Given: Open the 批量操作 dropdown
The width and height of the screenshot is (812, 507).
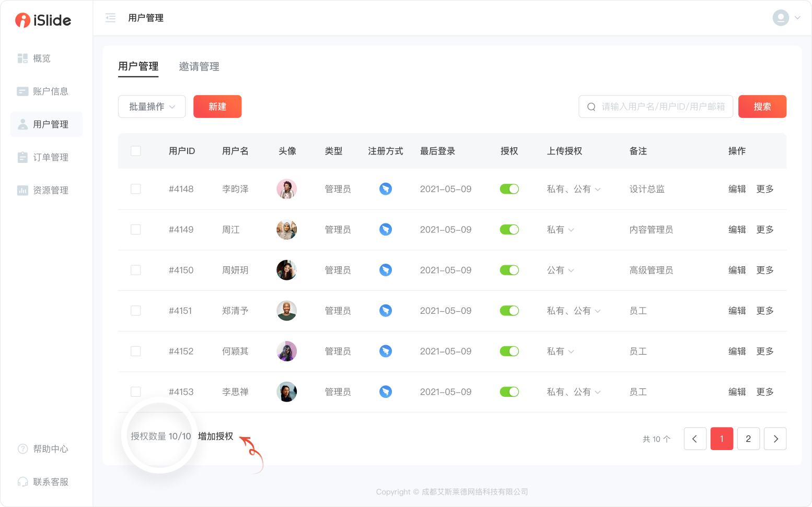Looking at the screenshot, I should coord(152,107).
